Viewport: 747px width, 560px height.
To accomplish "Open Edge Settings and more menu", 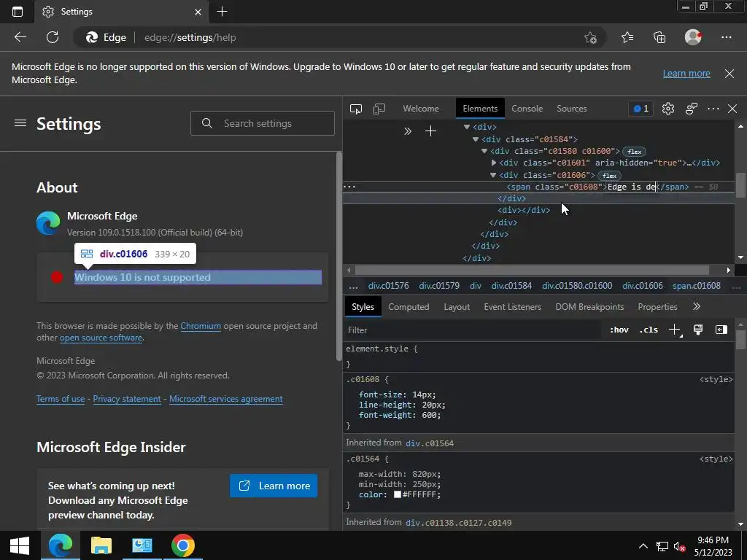I will coord(726,37).
